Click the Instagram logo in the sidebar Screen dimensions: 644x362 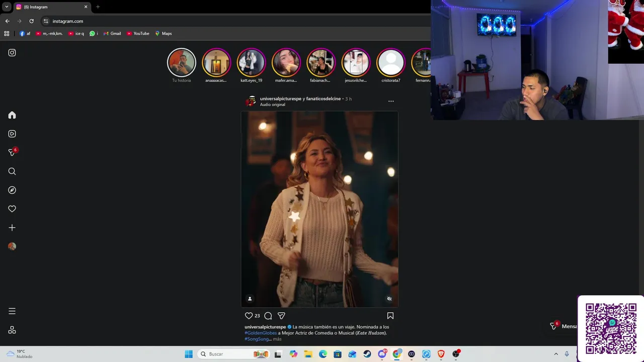click(12, 52)
